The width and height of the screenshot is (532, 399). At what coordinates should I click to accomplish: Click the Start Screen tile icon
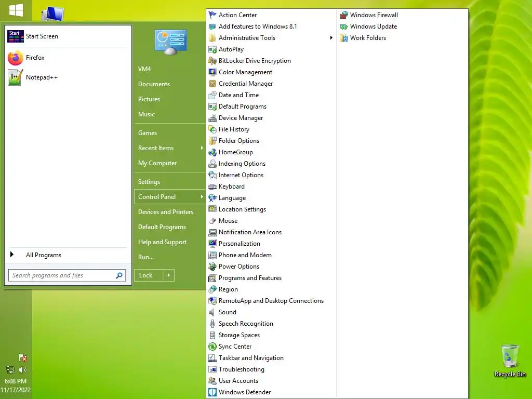click(16, 36)
